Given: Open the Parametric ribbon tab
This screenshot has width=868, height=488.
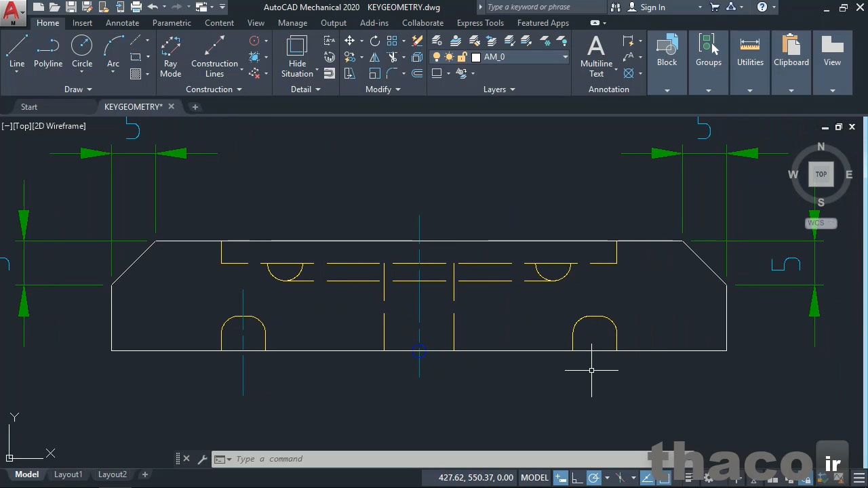Looking at the screenshot, I should click(172, 23).
